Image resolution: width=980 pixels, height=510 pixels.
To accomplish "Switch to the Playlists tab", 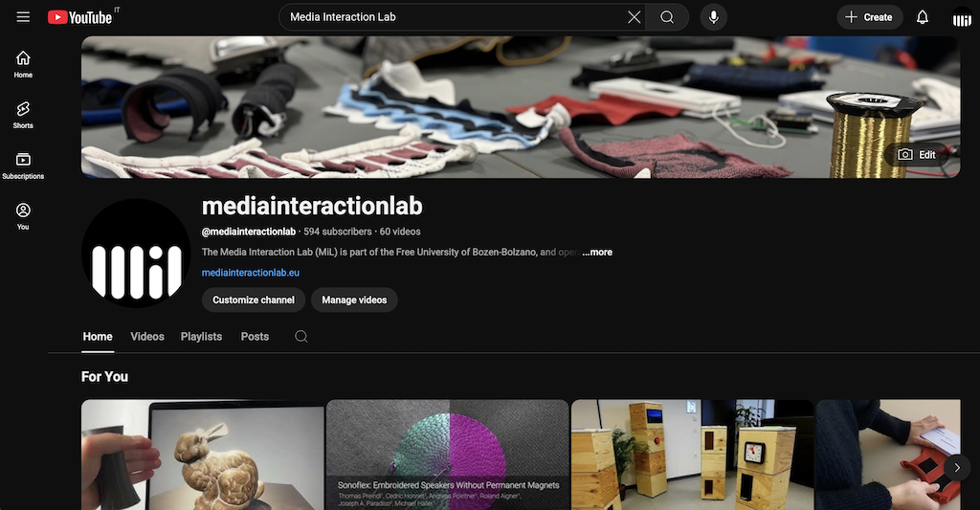I will point(201,336).
